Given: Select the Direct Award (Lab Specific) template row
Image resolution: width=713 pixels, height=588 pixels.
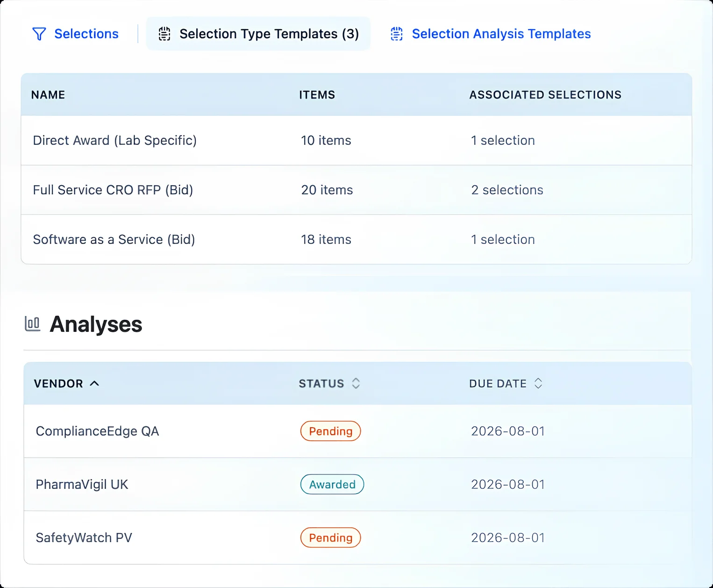Looking at the screenshot, I should tap(114, 140).
